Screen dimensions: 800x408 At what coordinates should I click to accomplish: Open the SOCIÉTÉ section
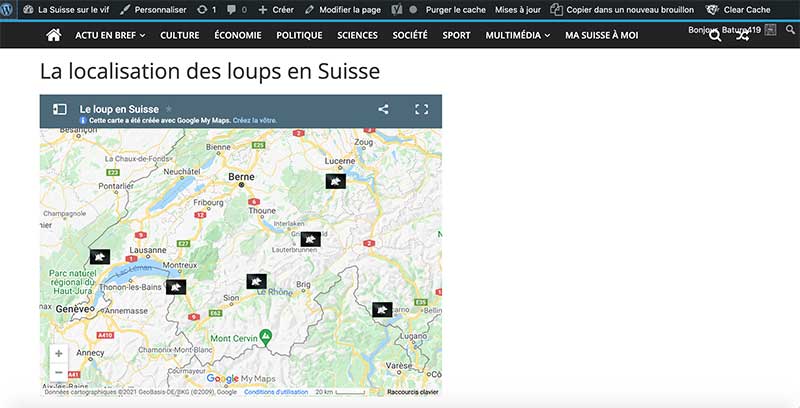coord(410,35)
